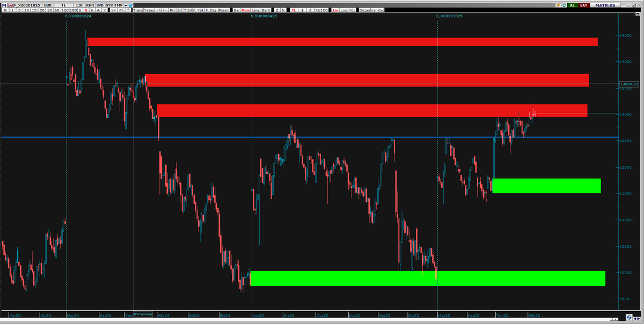The image size is (644, 324).
Task: Open the Twitter bird icon in the top bar
Action: [130, 5]
